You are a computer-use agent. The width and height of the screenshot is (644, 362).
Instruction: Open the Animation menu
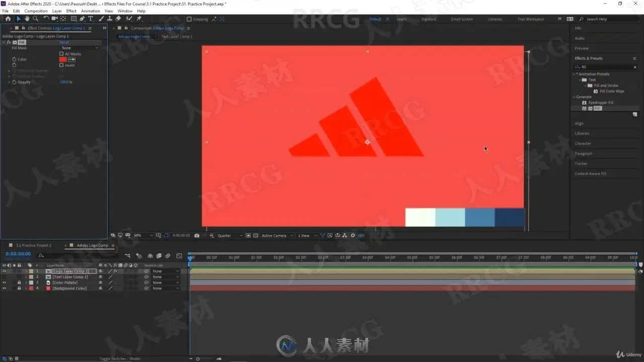point(91,11)
